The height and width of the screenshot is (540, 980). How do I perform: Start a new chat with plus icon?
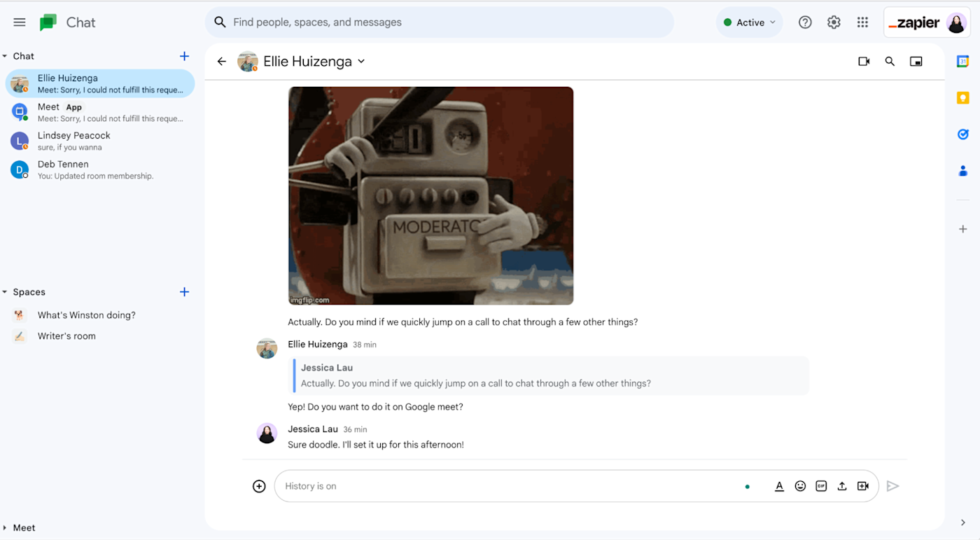pos(184,56)
